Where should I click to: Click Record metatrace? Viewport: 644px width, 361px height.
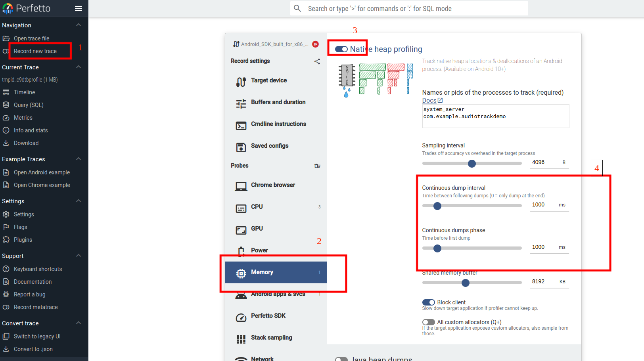pos(36,307)
